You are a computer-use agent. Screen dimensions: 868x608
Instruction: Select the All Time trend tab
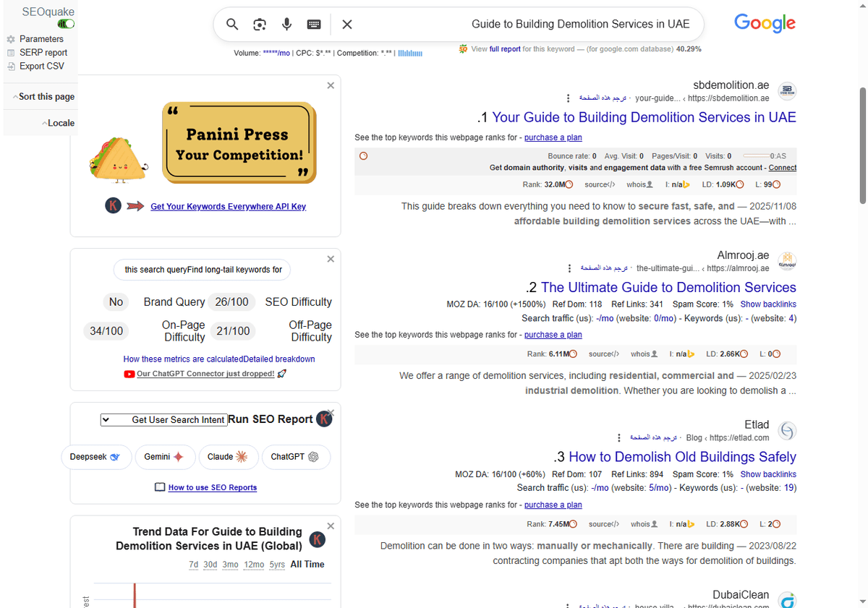pyautogui.click(x=307, y=565)
